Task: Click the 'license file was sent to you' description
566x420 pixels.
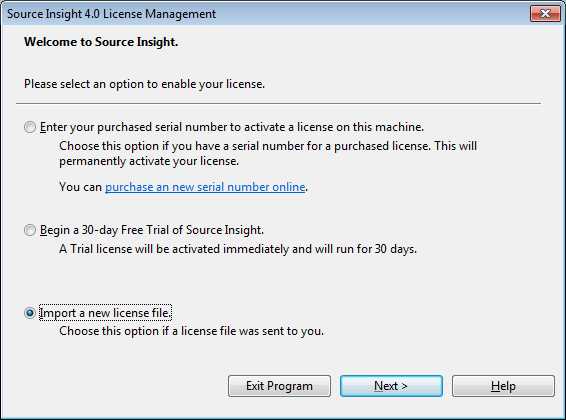Action: [191, 331]
